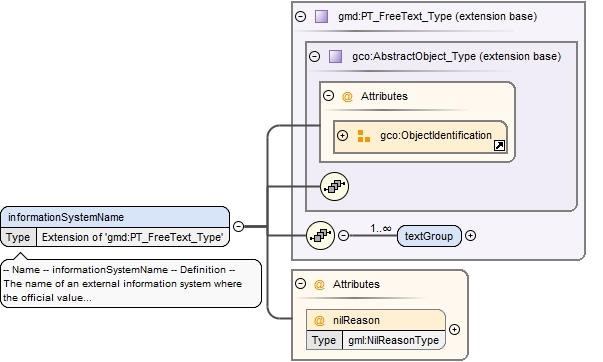
Task: Collapse the gmd:PT_FreeText_Type extension base box
Action: coord(300,17)
